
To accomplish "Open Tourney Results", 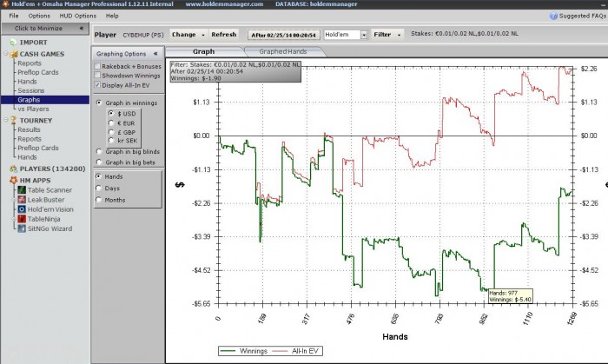I will [x=29, y=129].
